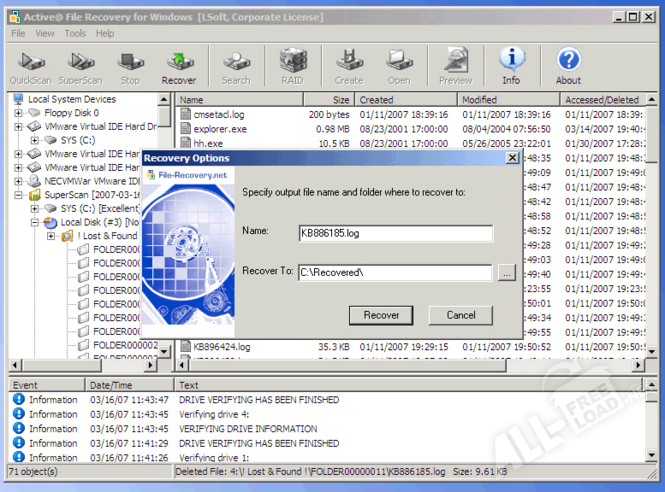Click the Open toolbar icon

point(399,67)
